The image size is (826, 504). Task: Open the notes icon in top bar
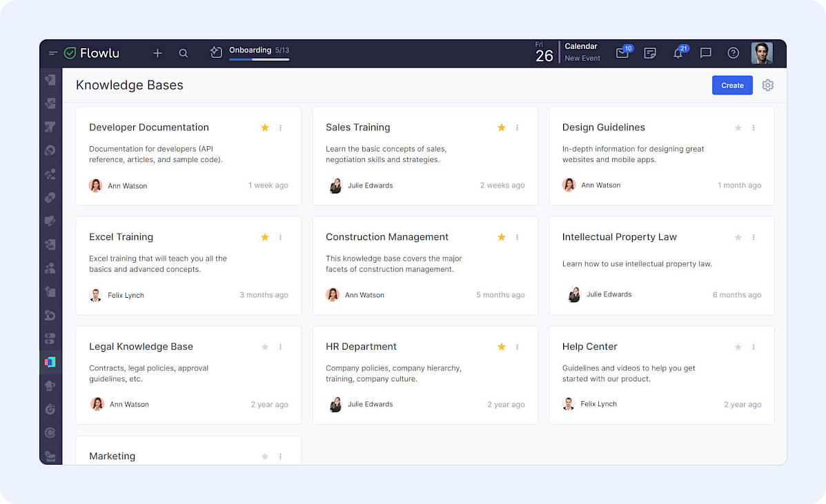[649, 53]
